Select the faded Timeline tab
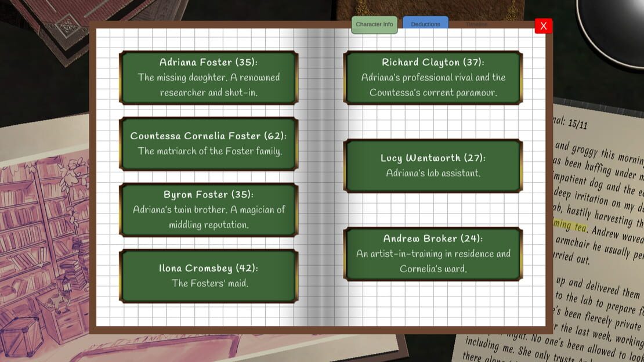This screenshot has width=644, height=362. point(476,24)
